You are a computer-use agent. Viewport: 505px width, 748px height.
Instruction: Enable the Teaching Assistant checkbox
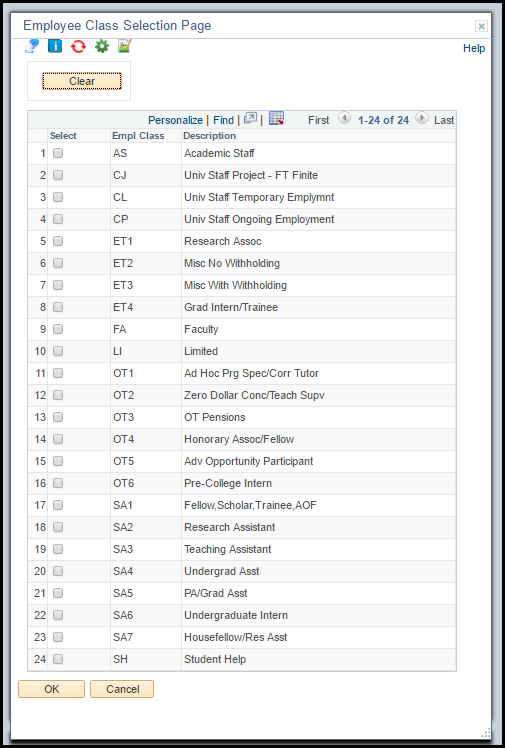(58, 549)
